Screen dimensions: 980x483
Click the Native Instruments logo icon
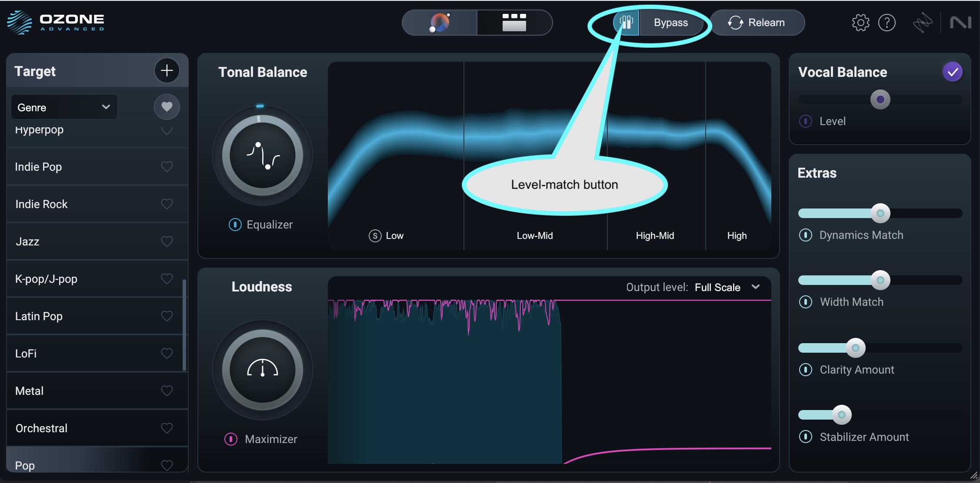point(960,23)
